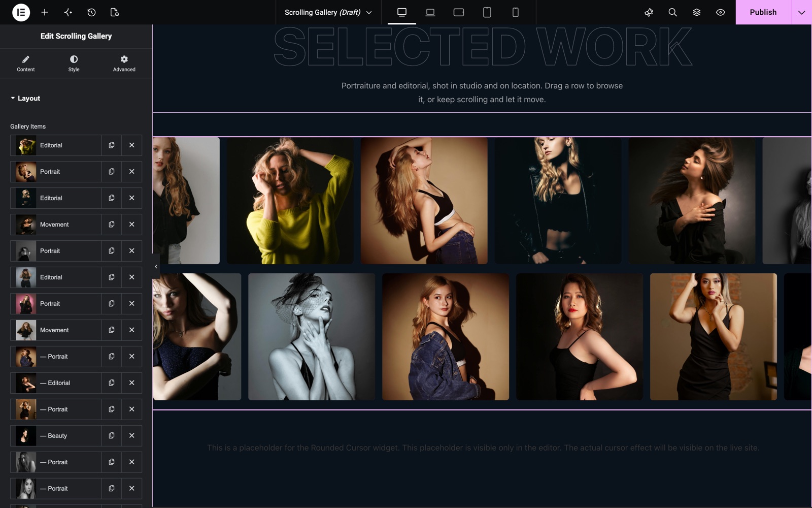Open the what's new megaphone icon
812x508 pixels.
(x=649, y=12)
